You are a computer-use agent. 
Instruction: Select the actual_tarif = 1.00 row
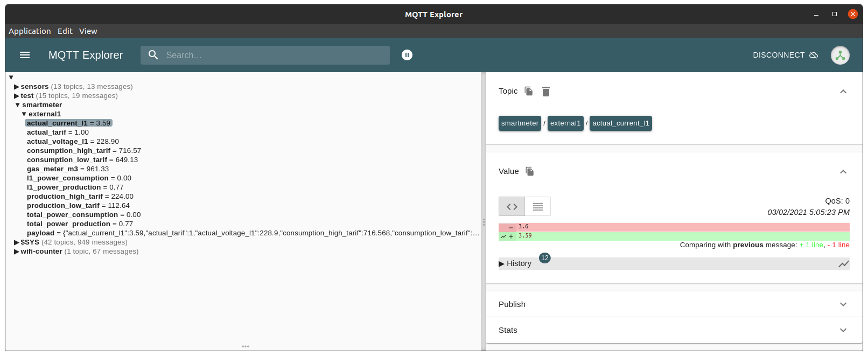[58, 132]
